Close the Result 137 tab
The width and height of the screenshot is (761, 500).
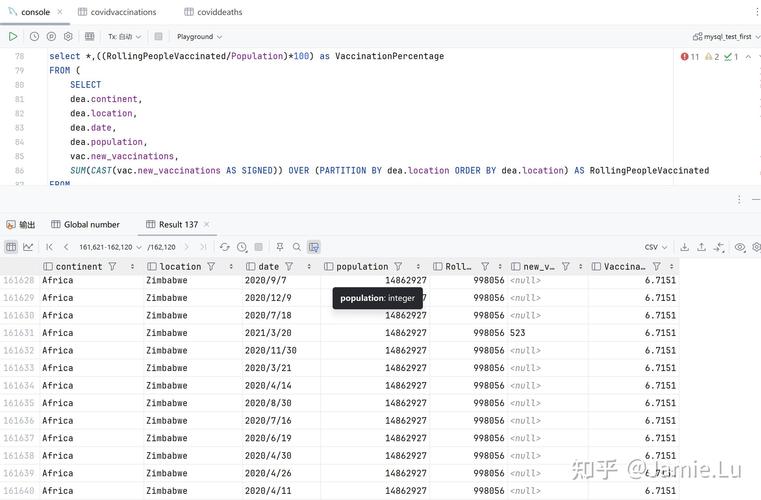[207, 224]
